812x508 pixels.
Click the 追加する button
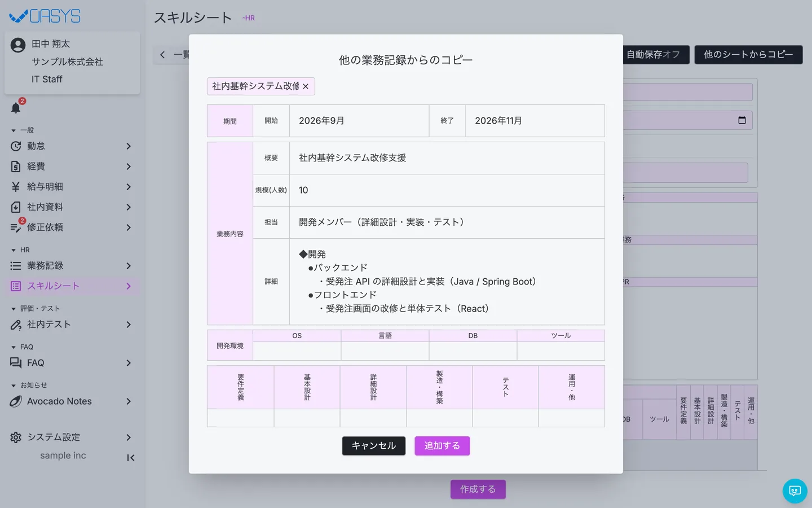442,446
